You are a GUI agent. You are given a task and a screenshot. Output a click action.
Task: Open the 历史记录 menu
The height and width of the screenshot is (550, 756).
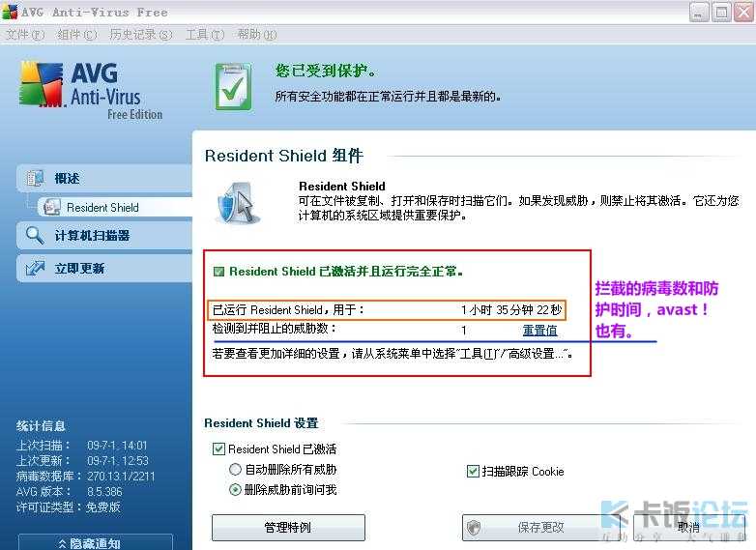140,35
